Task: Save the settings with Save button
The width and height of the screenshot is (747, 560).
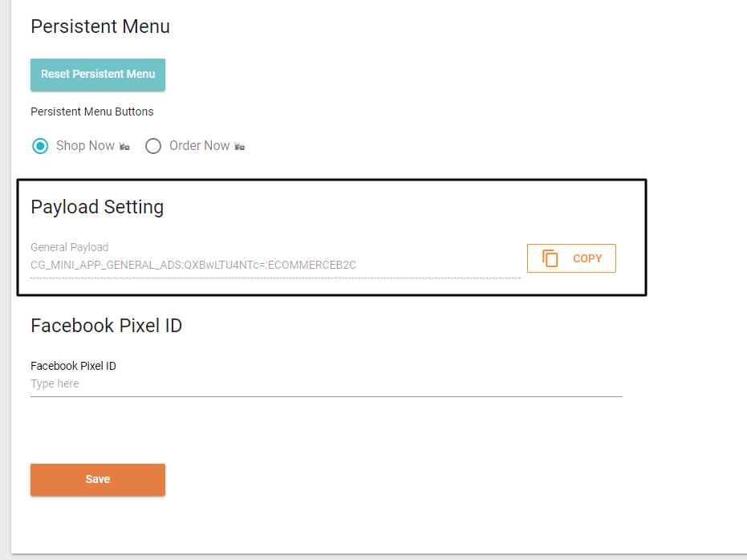Action: pyautogui.click(x=98, y=480)
